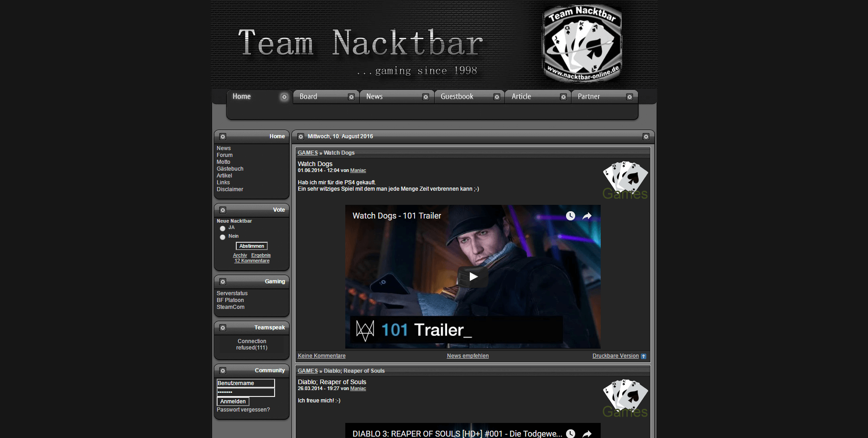Click the Games playing-cards logo beside Watch Dogs article
The height and width of the screenshot is (438, 868).
(x=625, y=176)
